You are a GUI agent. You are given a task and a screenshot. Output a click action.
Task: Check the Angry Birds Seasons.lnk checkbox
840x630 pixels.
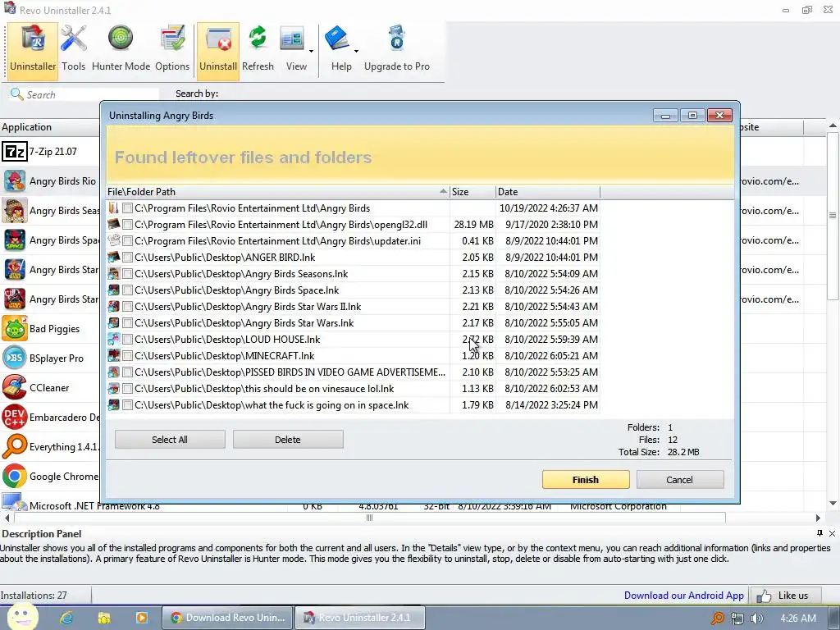click(127, 274)
